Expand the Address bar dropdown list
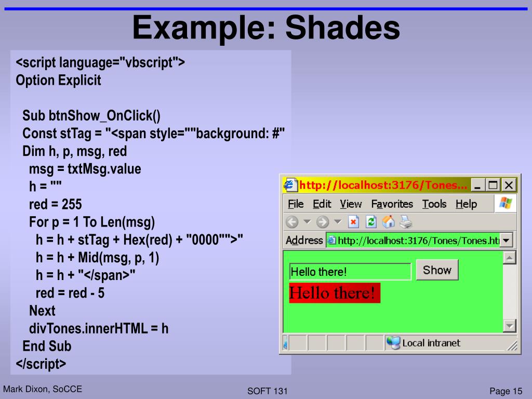The height and width of the screenshot is (399, 532). 506,241
